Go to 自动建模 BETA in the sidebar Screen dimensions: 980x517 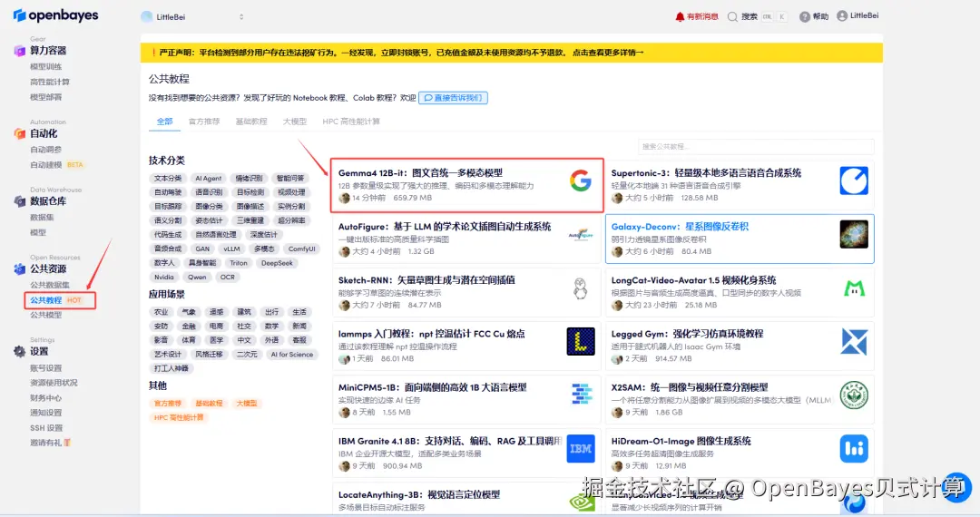57,165
